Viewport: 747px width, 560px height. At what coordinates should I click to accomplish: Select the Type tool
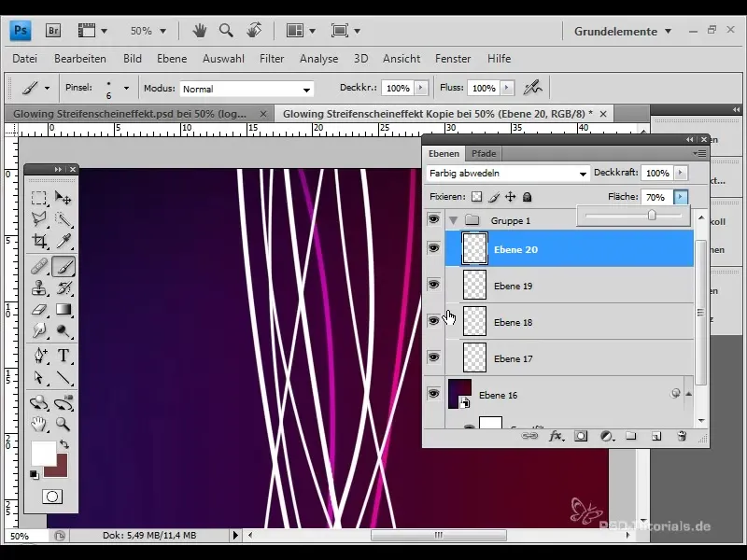tap(63, 356)
